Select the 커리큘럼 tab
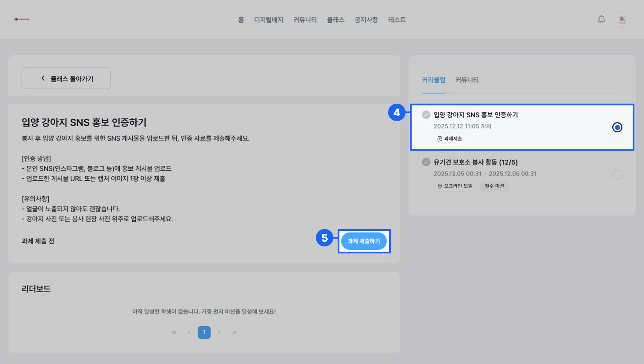This screenshot has height=364, width=644. coord(433,80)
